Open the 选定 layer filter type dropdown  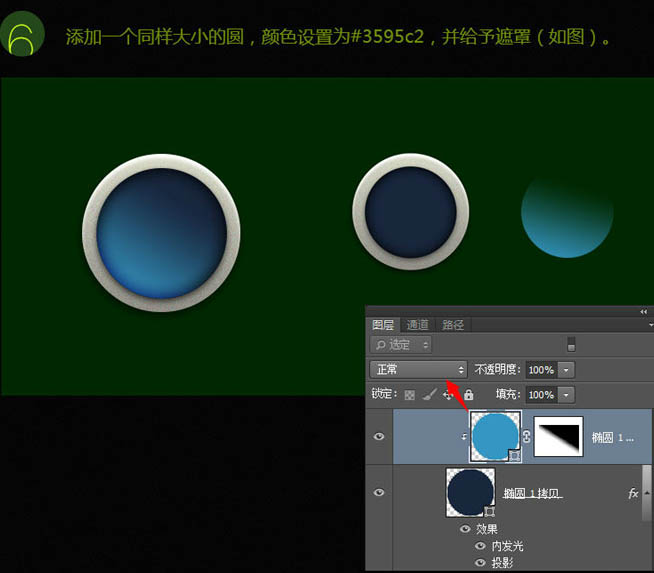coord(400,344)
